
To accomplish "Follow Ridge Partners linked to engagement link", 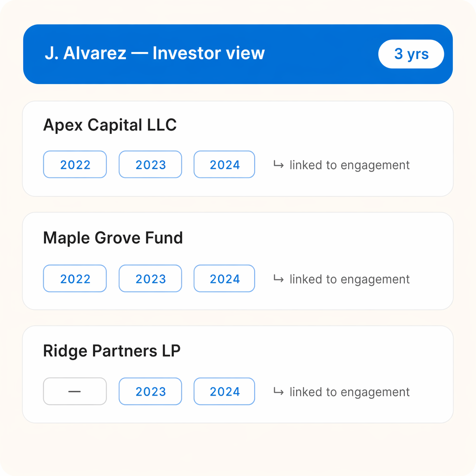I will (x=350, y=392).
